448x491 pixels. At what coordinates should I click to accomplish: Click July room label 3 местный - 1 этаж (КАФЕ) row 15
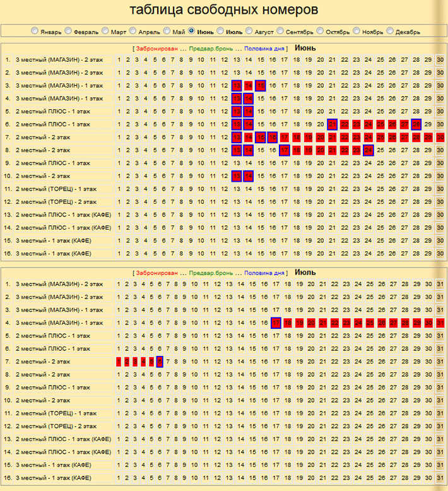[54, 465]
